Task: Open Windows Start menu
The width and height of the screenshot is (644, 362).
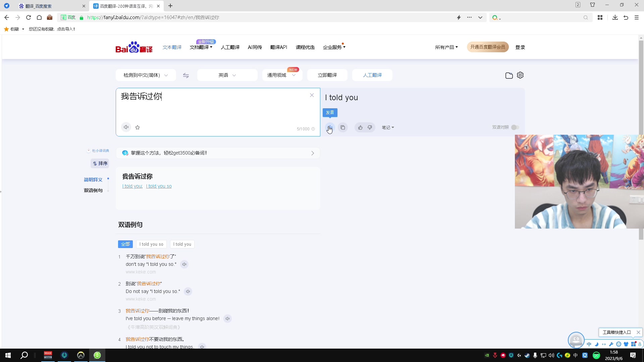Action: (8, 355)
